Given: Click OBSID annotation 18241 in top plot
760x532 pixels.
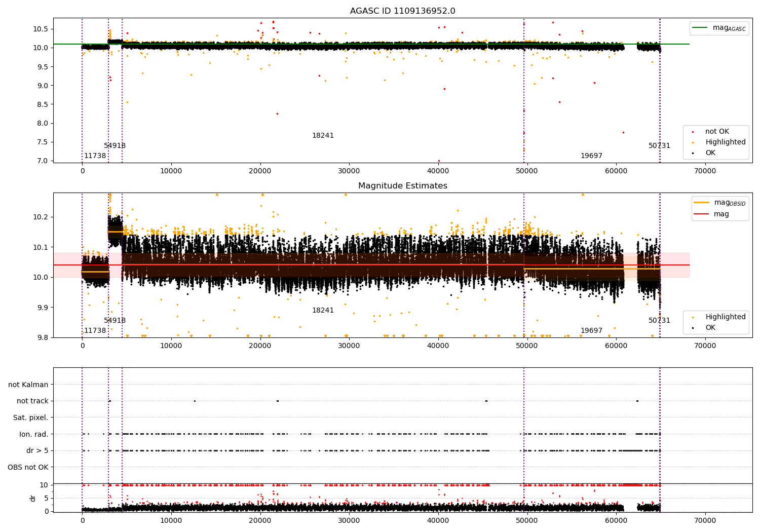Looking at the screenshot, I should click(x=323, y=136).
